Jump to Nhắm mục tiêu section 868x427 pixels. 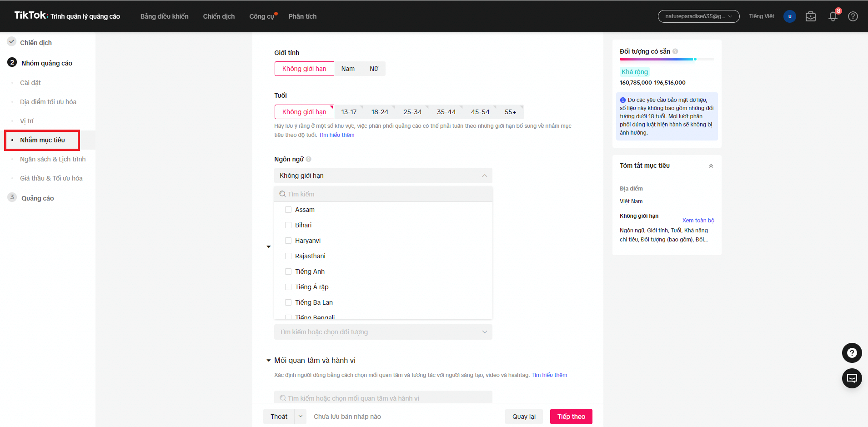(42, 140)
